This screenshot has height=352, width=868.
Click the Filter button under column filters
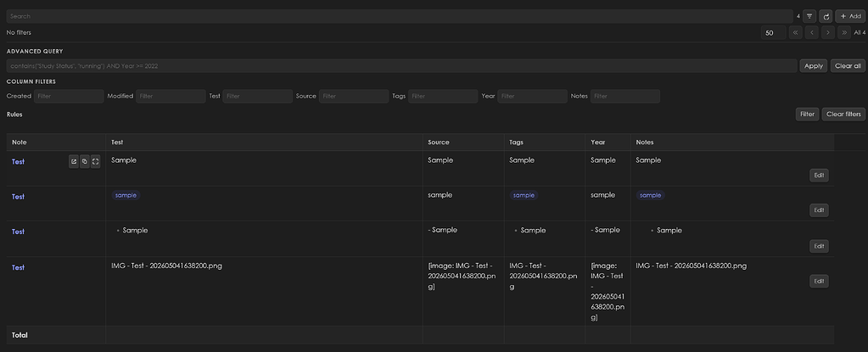pyautogui.click(x=807, y=114)
